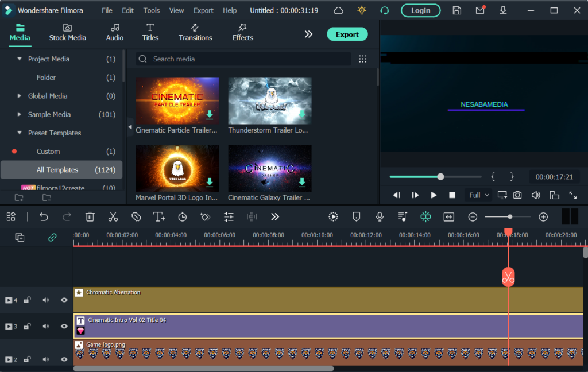Add a text title with the T+ icon
This screenshot has width=588, height=372.
[x=160, y=217]
